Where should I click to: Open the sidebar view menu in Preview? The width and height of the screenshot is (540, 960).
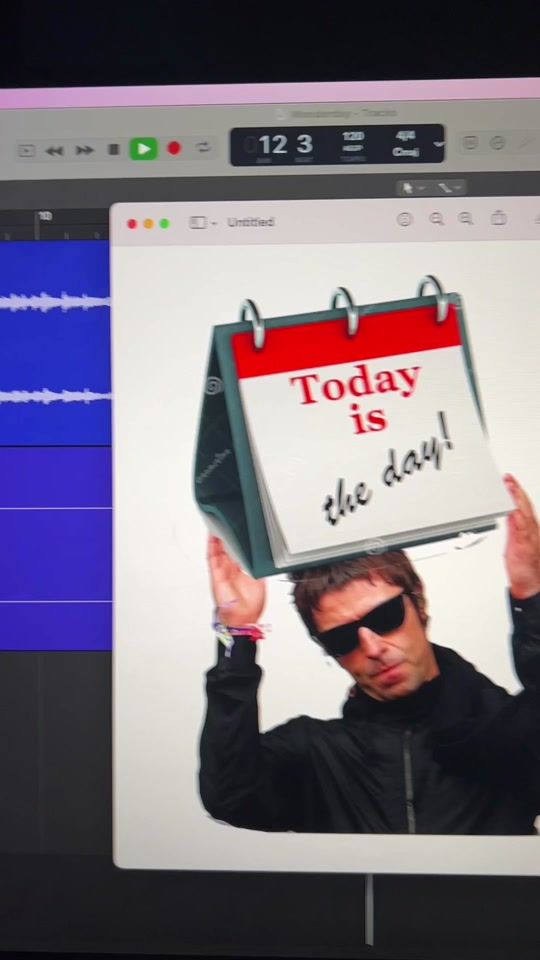203,223
